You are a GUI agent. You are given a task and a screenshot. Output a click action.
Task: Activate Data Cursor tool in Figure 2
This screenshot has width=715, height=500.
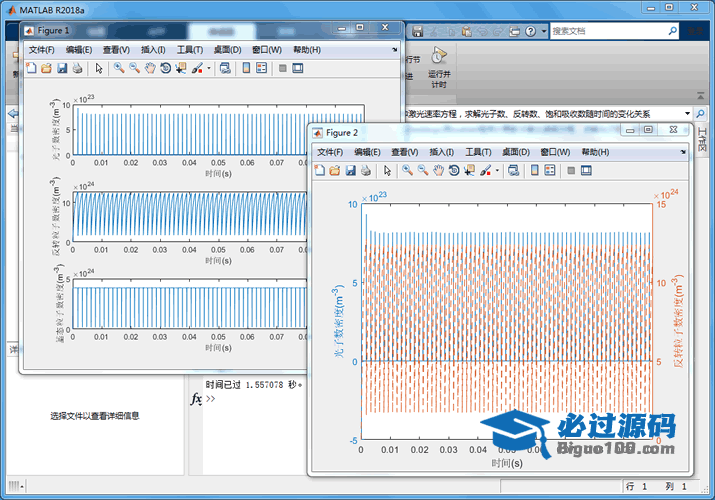pyautogui.click(x=469, y=170)
